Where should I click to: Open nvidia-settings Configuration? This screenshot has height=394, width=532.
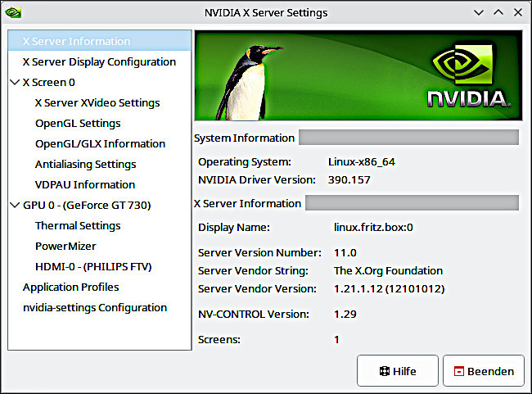(95, 308)
